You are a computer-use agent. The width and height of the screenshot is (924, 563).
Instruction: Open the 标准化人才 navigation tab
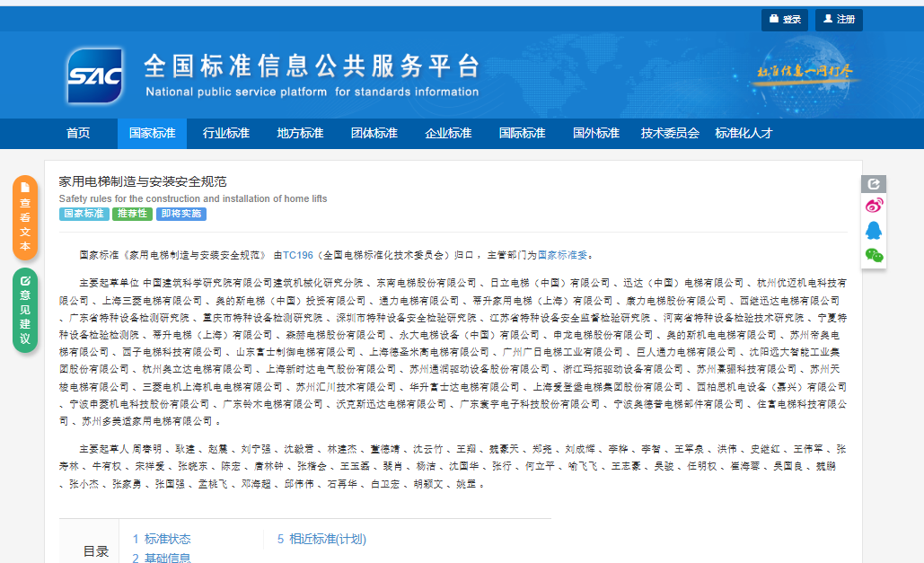tap(744, 133)
